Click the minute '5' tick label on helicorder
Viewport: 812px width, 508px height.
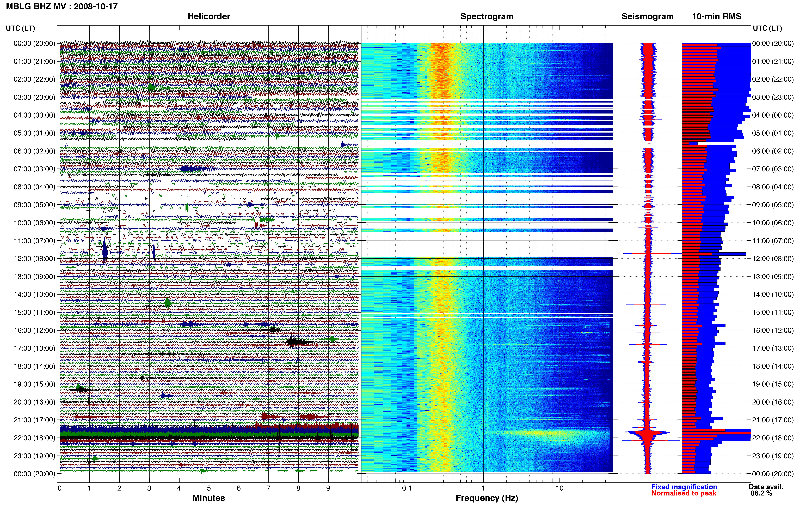pyautogui.click(x=209, y=488)
